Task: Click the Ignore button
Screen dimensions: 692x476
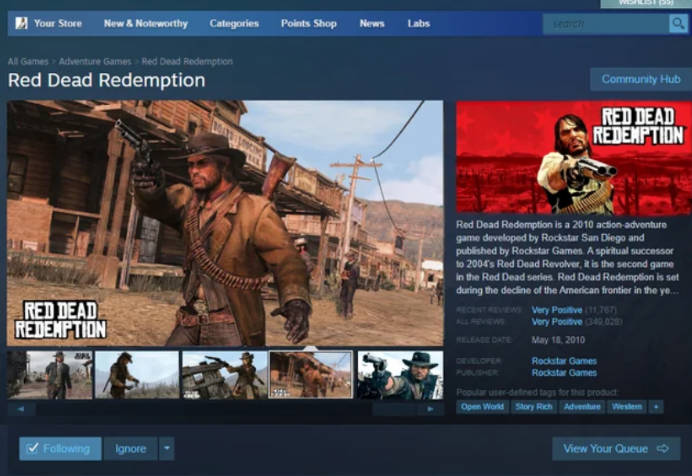Action: coord(130,449)
